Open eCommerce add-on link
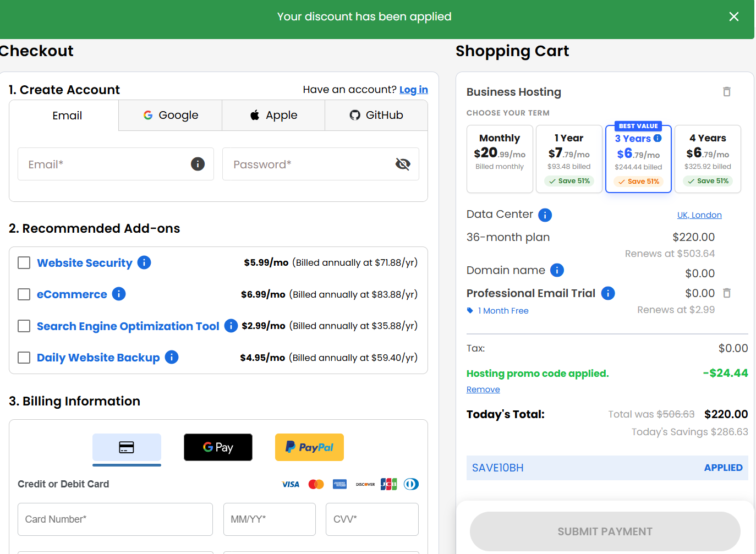The width and height of the screenshot is (756, 554). (x=72, y=294)
